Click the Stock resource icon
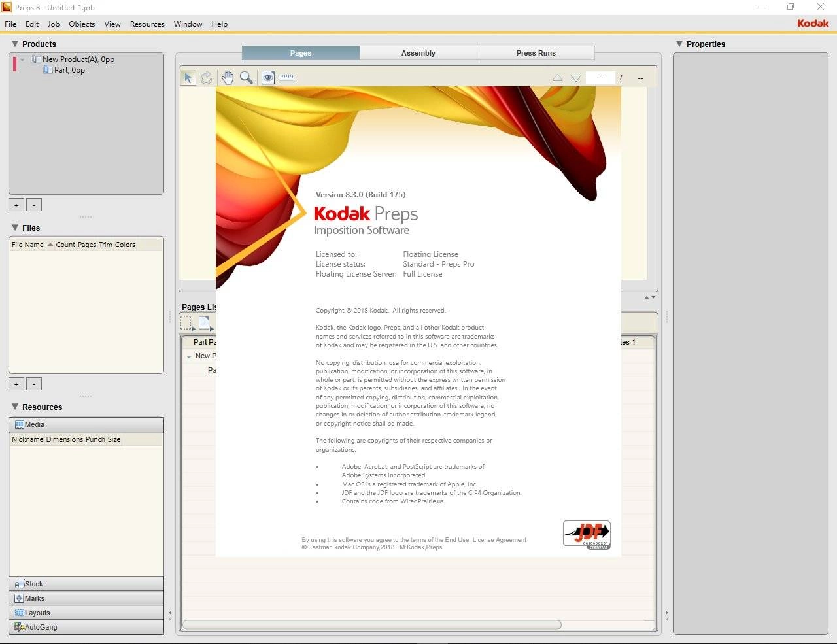837x644 pixels. pyautogui.click(x=20, y=584)
